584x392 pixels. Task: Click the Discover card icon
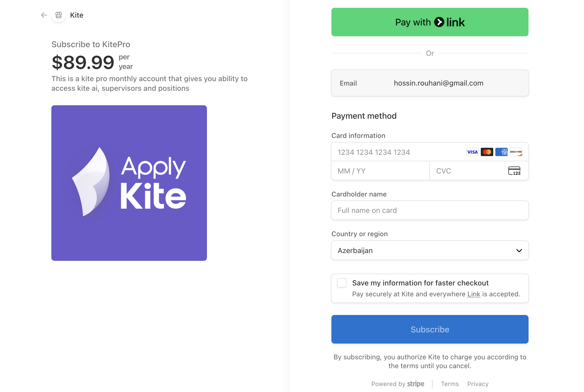(x=516, y=152)
